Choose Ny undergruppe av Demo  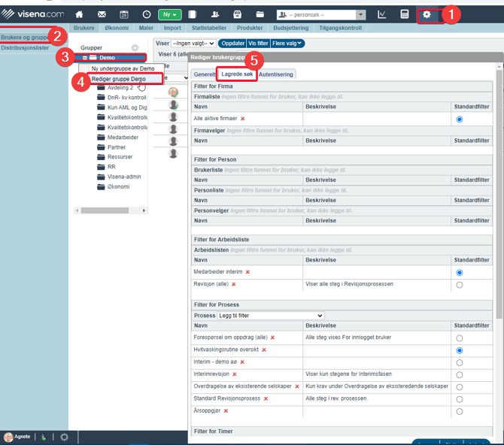[123, 68]
